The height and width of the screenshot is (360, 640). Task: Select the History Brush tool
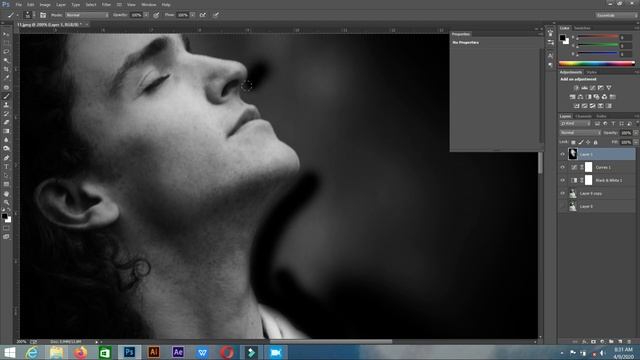6,114
